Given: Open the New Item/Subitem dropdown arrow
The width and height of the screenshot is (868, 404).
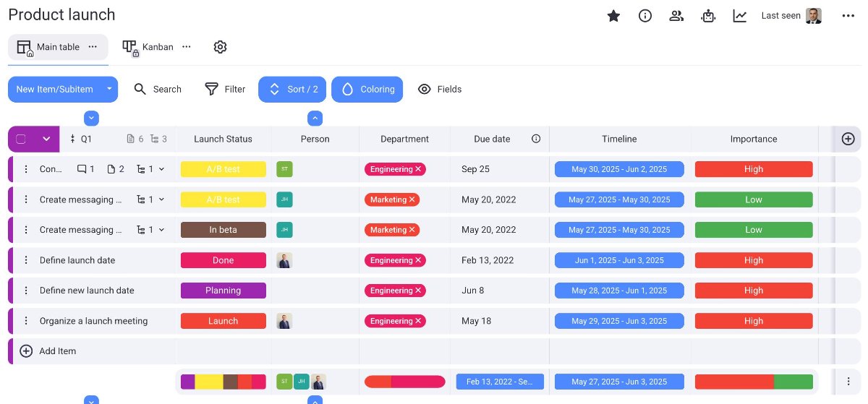Looking at the screenshot, I should (x=109, y=90).
